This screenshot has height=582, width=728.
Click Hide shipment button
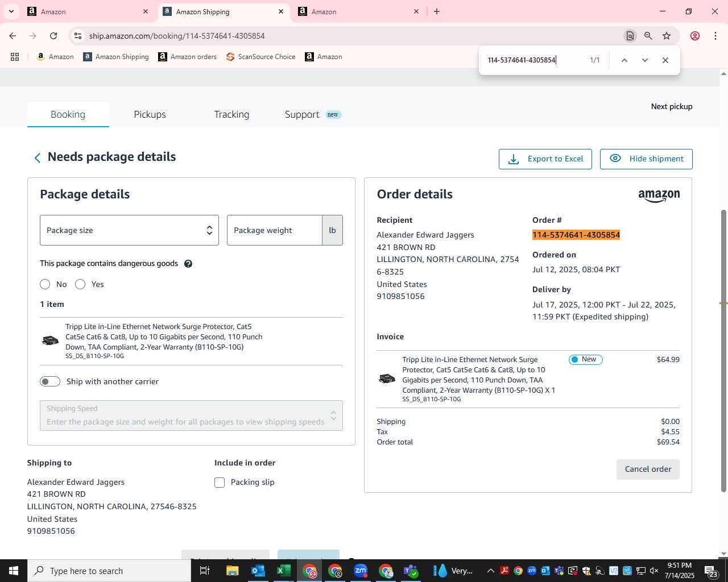(646, 159)
